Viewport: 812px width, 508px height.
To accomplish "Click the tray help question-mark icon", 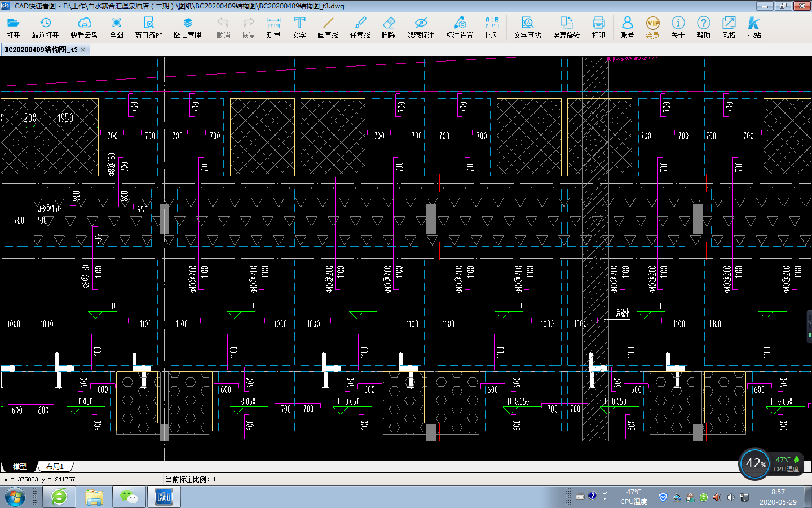I will pyautogui.click(x=592, y=496).
